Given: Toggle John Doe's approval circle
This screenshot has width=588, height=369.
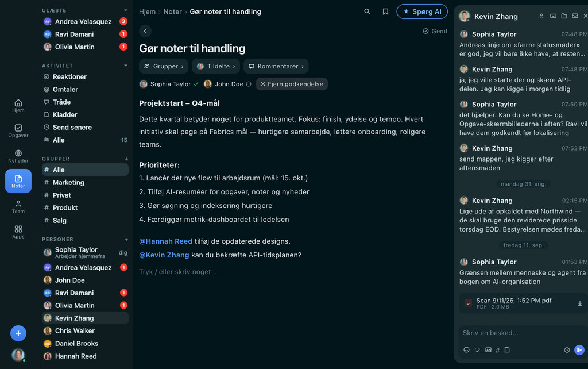Looking at the screenshot, I should 249,84.
